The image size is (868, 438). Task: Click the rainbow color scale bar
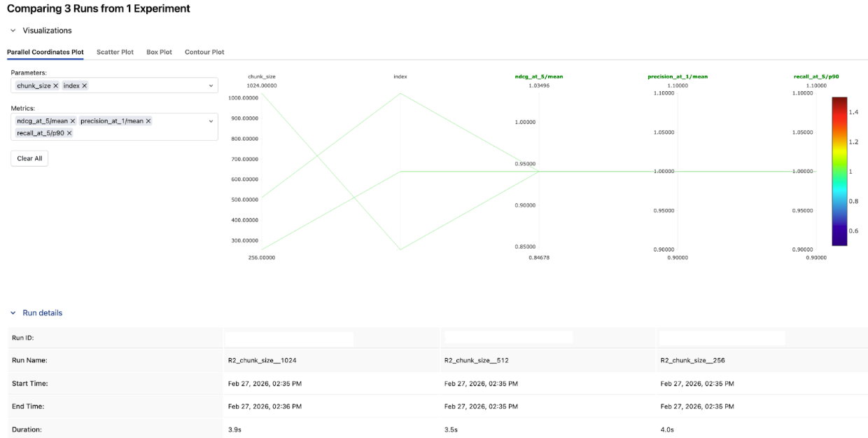pos(839,171)
